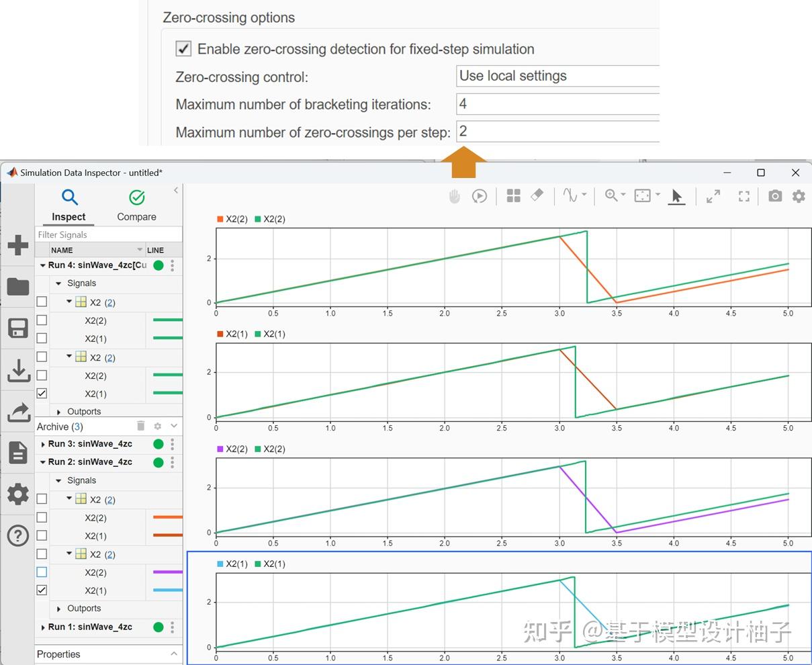Select the pan hand tool
This screenshot has height=665, width=812.
(x=455, y=196)
